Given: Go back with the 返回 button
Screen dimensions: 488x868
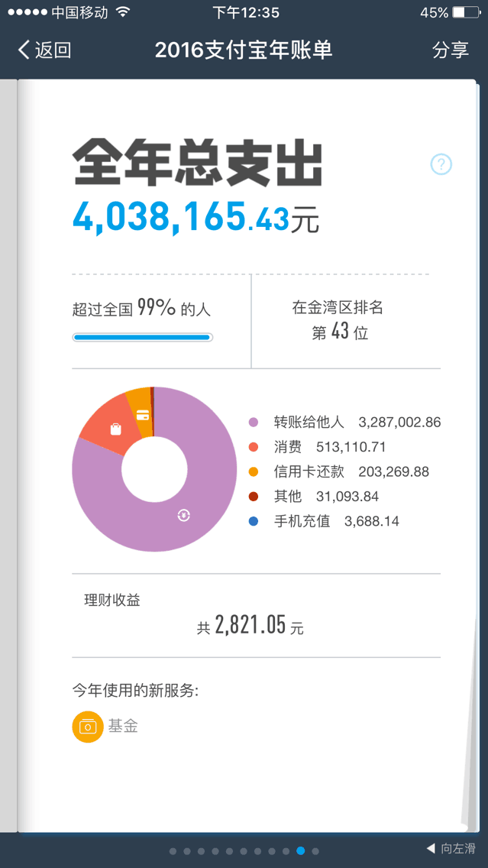Looking at the screenshot, I should pyautogui.click(x=44, y=50).
